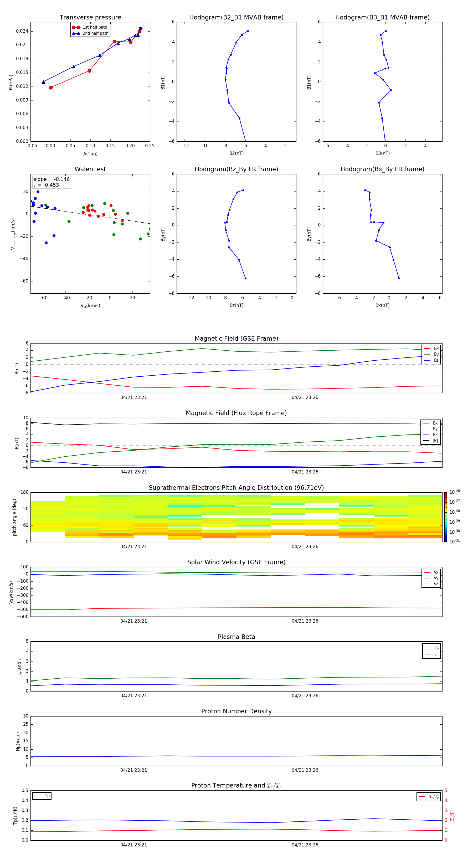Click the Te/Tp legend entry
This screenshot has height=868, width=473.
point(429,796)
